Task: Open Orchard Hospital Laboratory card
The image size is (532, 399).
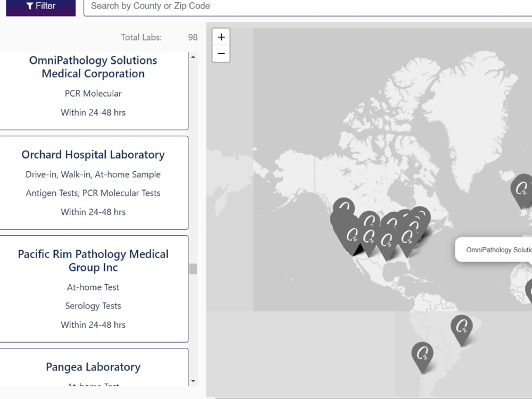Action: (x=93, y=183)
